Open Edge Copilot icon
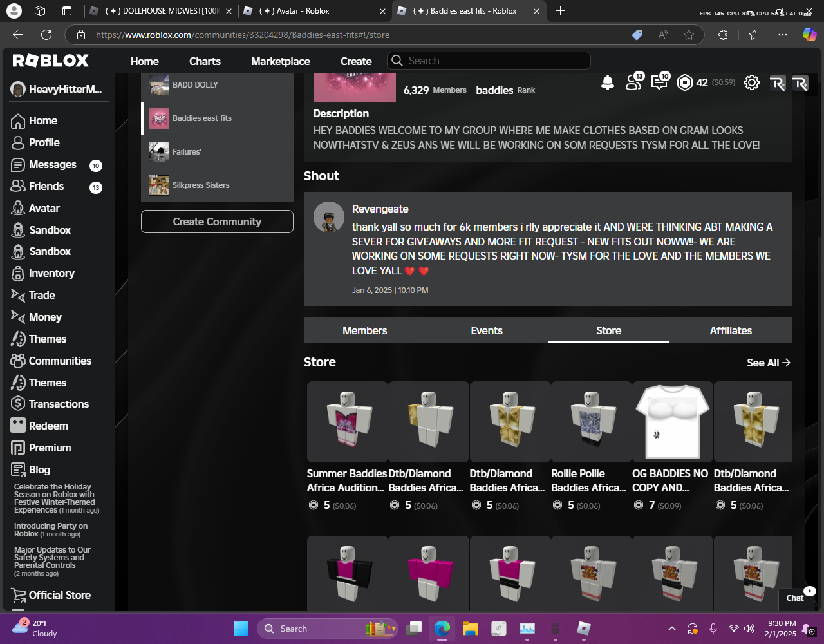Viewport: 824px width, 644px height. click(x=809, y=35)
